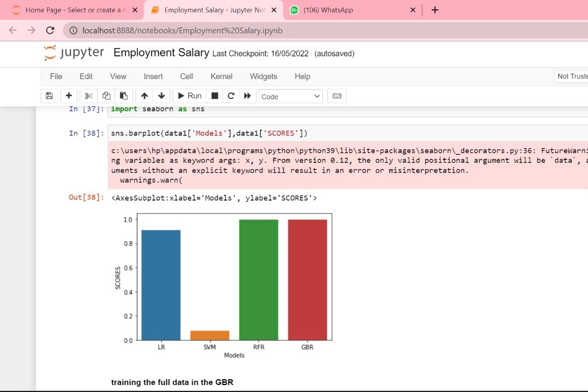The width and height of the screenshot is (588, 392).
Task: Open the Widgets menu
Action: pos(263,77)
